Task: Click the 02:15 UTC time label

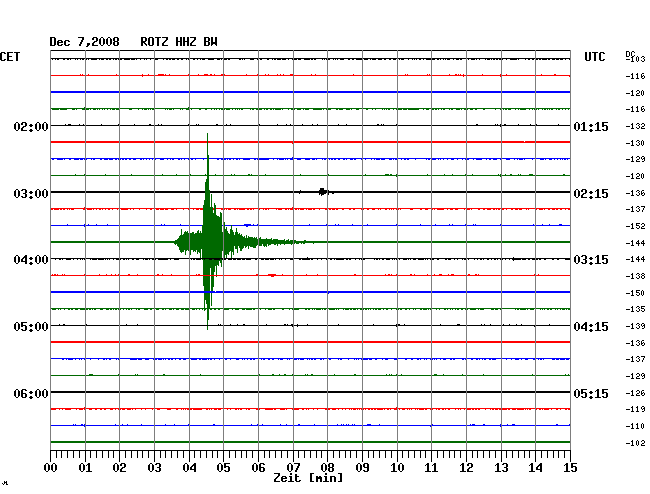Action: (x=591, y=194)
